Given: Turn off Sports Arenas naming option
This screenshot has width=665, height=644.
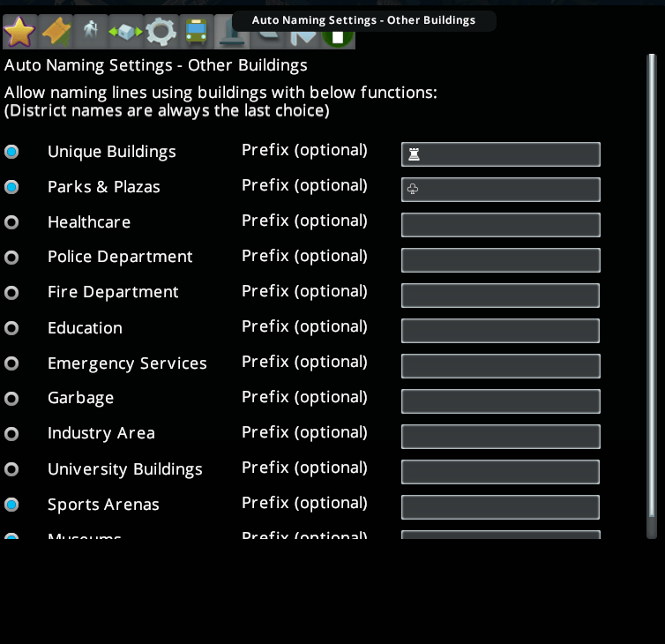Looking at the screenshot, I should [11, 505].
